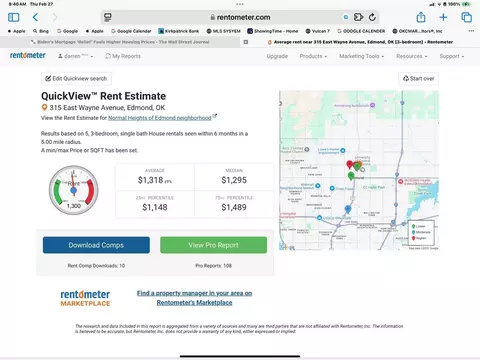The width and height of the screenshot is (480, 360).
Task: Expand the Products dropdown menu
Action: (313, 56)
